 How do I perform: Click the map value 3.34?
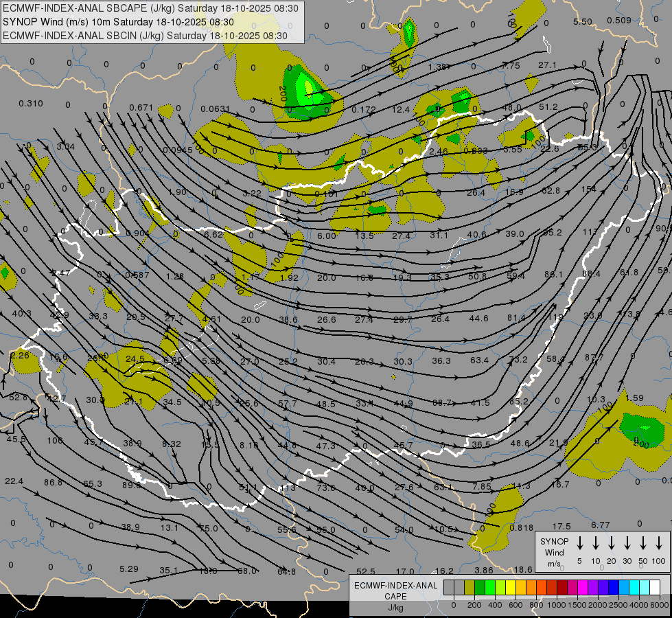pyautogui.click(x=66, y=147)
